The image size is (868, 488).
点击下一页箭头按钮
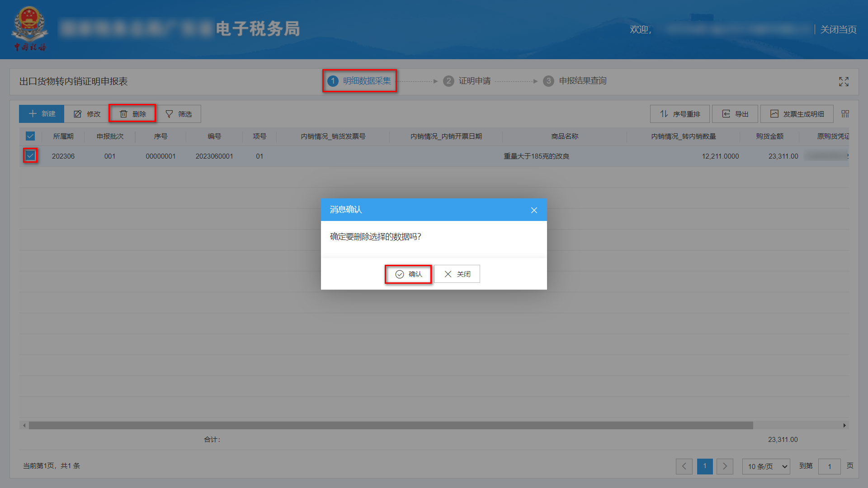pyautogui.click(x=725, y=466)
